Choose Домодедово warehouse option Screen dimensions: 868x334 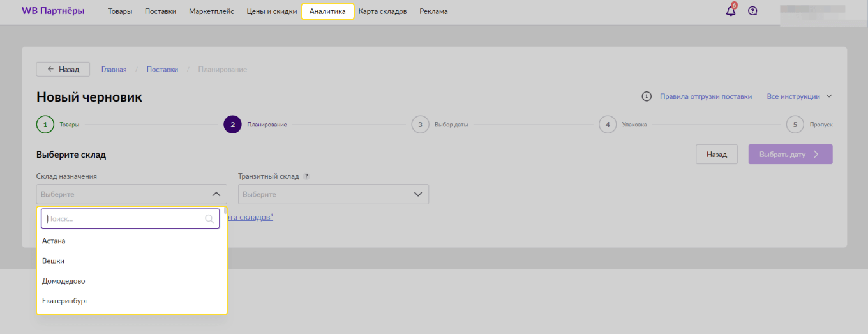point(63,281)
